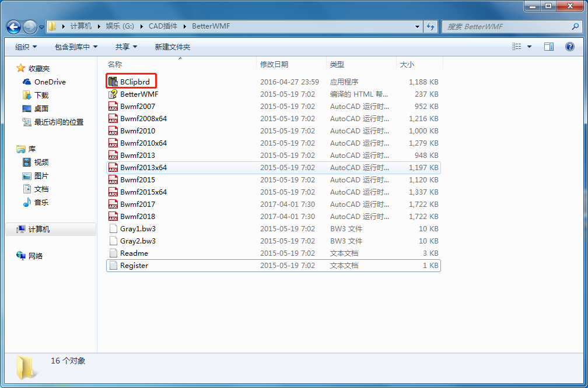Go back with the Back arrow button

point(13,27)
